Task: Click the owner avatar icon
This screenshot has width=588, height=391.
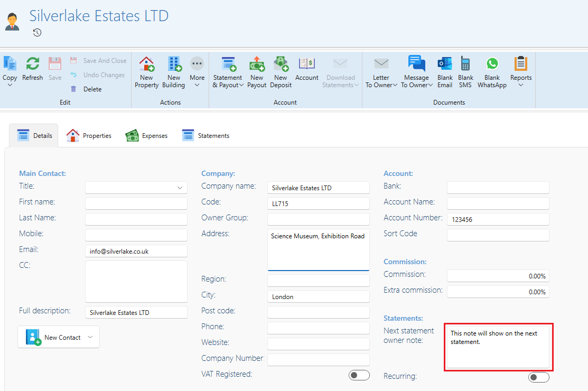Action: [12, 22]
